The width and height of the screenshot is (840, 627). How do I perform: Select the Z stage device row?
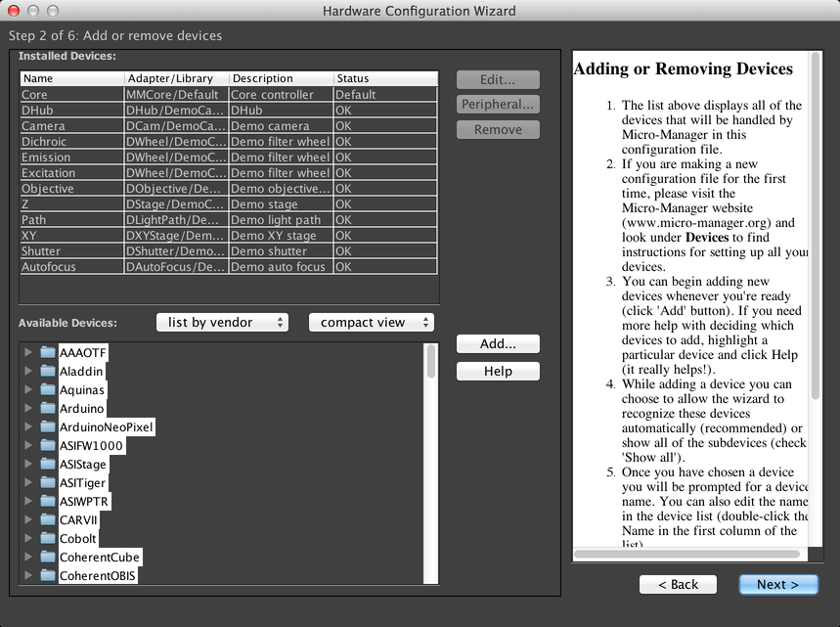click(x=229, y=204)
